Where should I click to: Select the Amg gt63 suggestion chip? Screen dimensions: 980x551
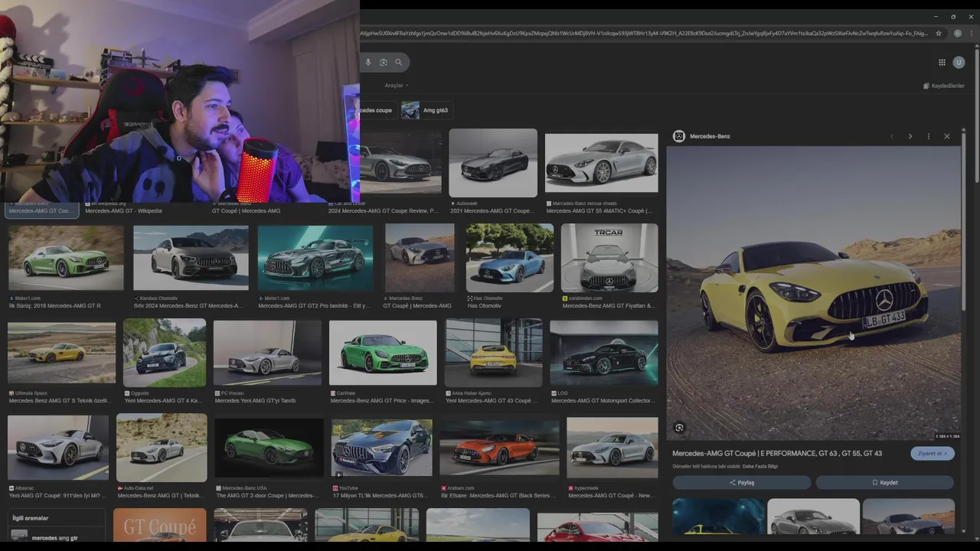[x=426, y=110]
